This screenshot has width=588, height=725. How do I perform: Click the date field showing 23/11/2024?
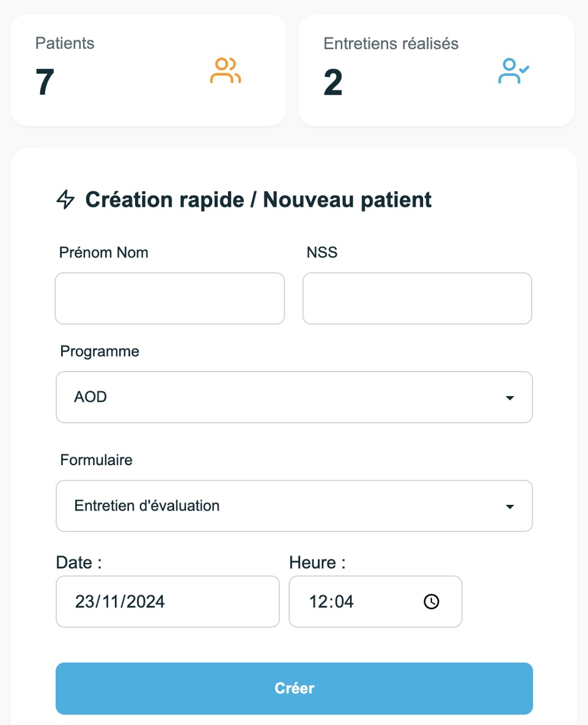pyautogui.click(x=168, y=602)
